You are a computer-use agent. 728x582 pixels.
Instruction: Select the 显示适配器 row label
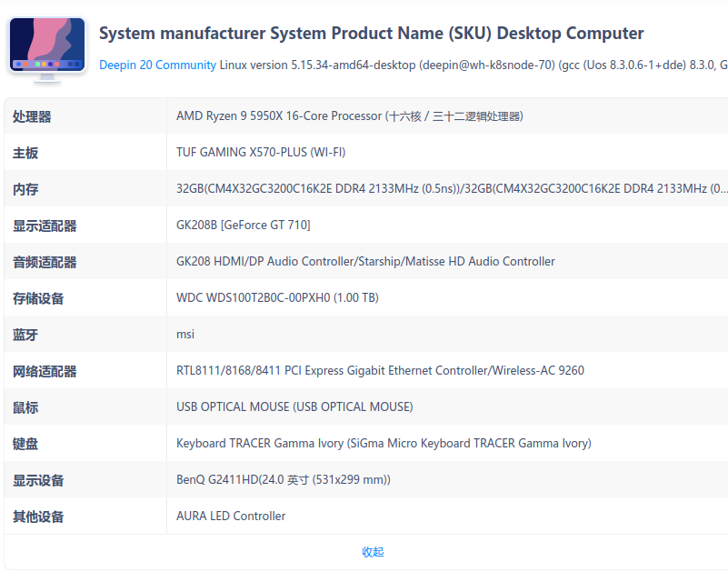[x=45, y=226]
